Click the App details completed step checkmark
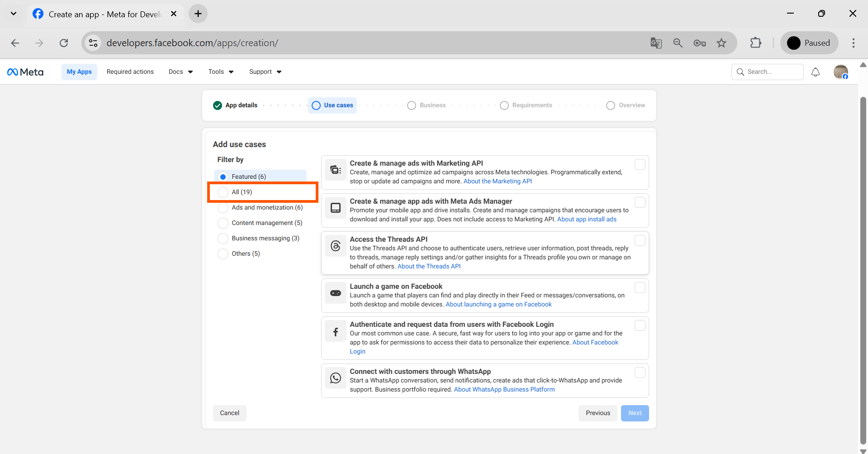The height and width of the screenshot is (454, 868). tap(218, 105)
